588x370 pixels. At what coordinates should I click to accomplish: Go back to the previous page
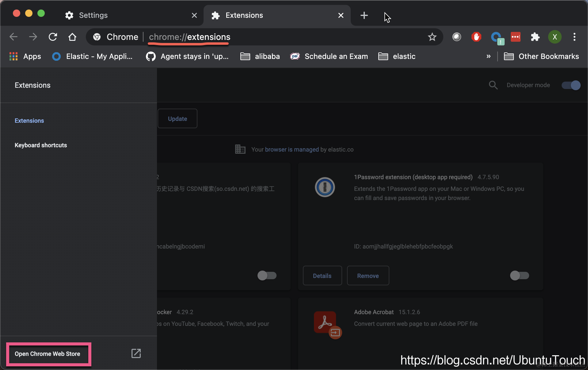[13, 37]
